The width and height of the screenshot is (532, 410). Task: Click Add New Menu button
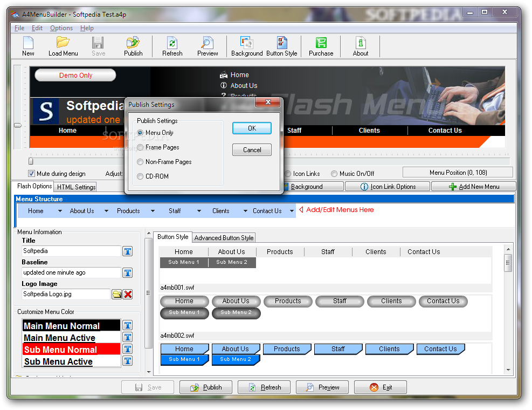click(474, 187)
